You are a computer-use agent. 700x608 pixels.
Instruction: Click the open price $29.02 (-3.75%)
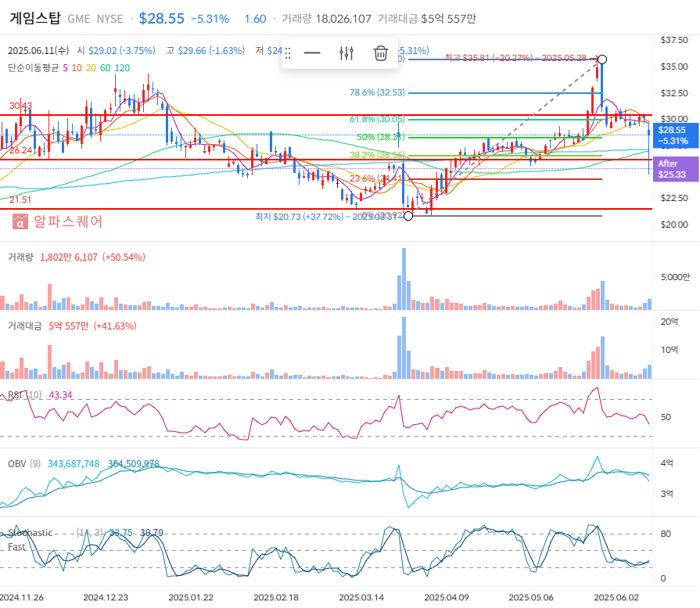coord(122,51)
